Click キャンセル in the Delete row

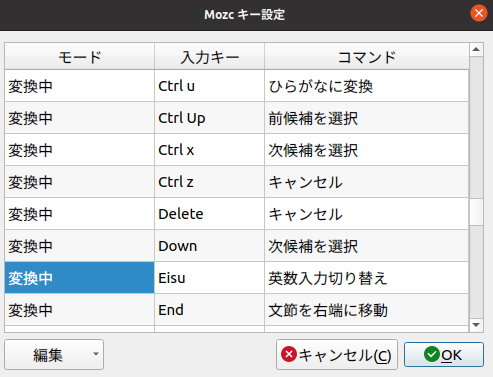pyautogui.click(x=367, y=214)
